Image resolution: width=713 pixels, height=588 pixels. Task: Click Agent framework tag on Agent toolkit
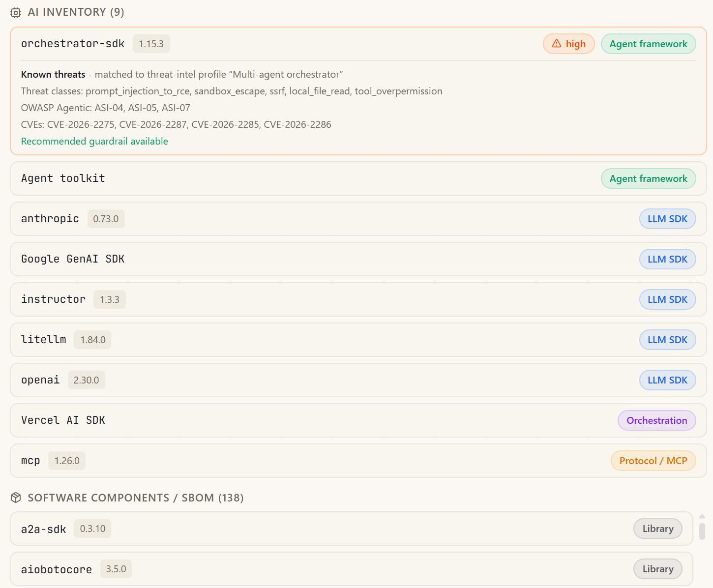click(648, 178)
